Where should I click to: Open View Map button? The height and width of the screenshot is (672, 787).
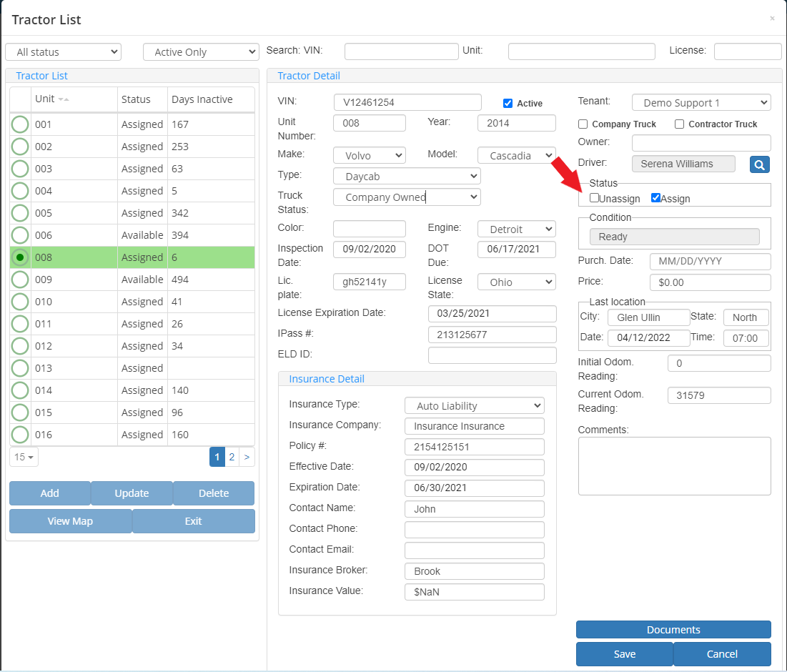tap(70, 521)
